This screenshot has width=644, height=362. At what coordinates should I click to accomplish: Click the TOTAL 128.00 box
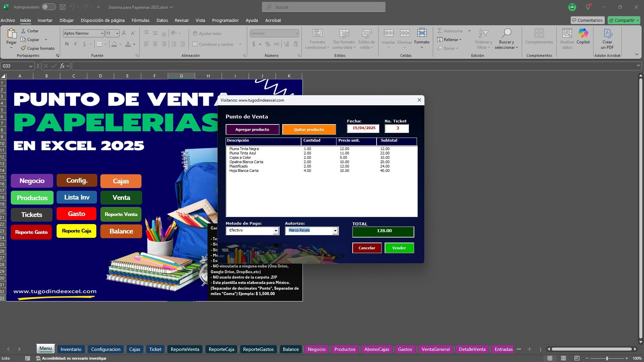pos(383,232)
